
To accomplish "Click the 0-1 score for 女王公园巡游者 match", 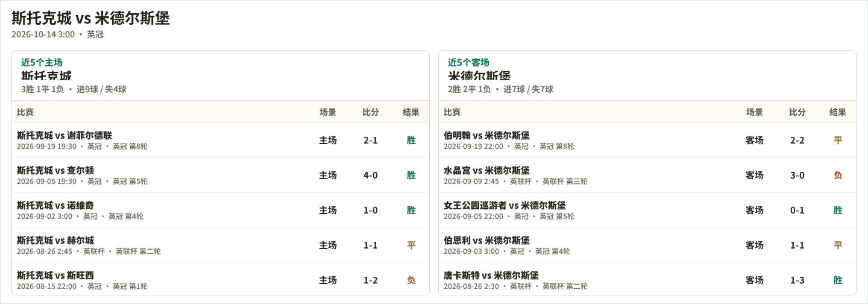I will click(x=797, y=211).
